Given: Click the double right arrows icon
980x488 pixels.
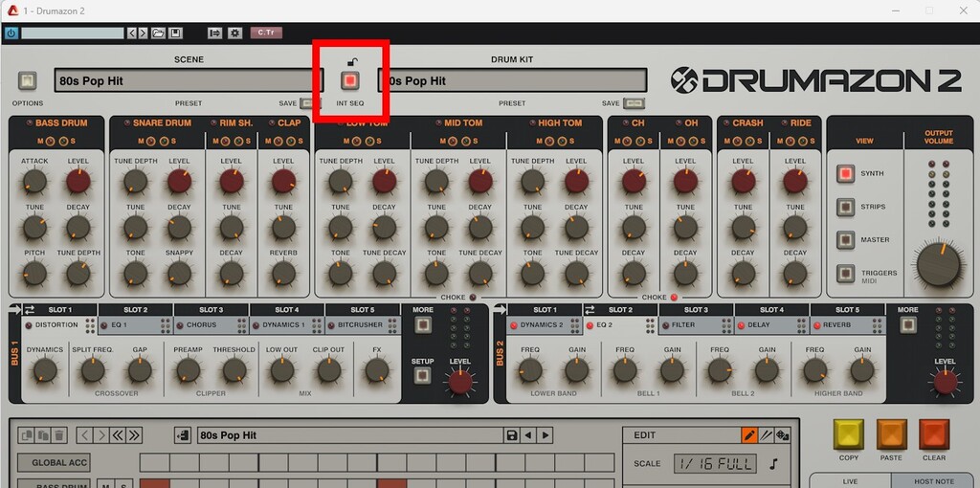Looking at the screenshot, I should [x=134, y=435].
